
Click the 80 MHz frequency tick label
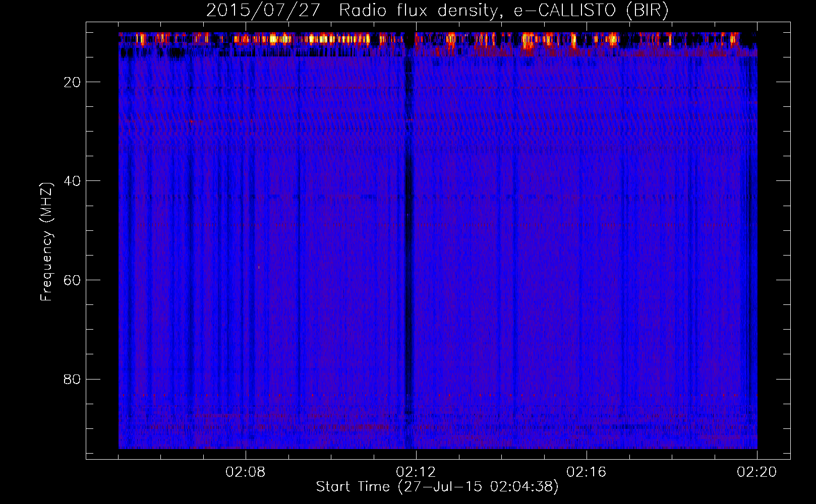[x=72, y=379]
